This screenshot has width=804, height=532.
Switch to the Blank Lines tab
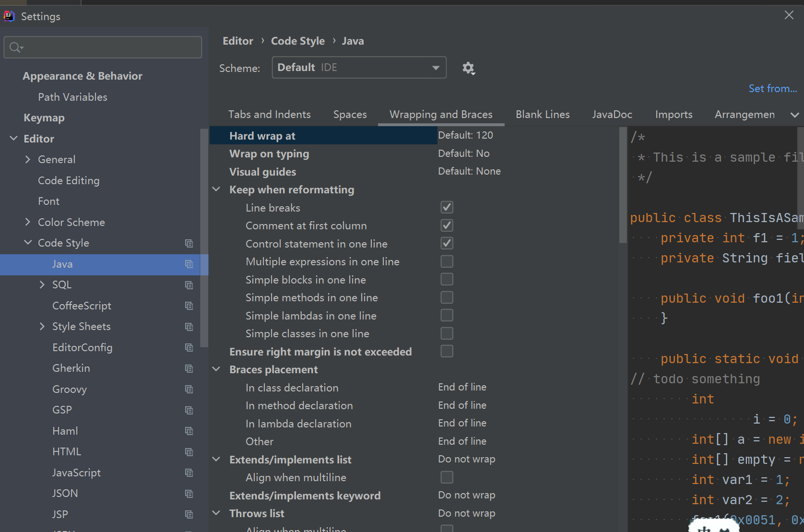[x=543, y=114]
